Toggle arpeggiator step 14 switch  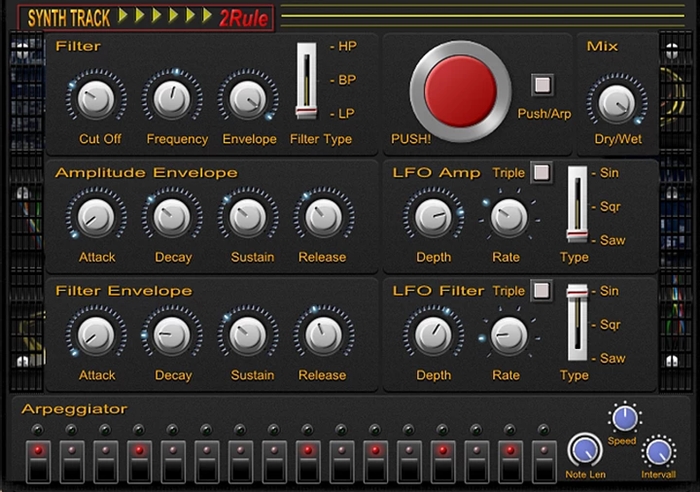click(476, 462)
